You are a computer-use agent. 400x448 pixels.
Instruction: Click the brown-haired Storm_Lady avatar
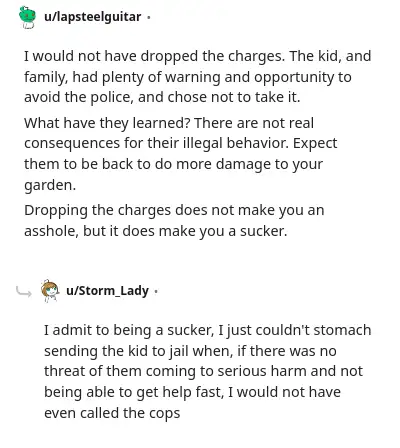(x=50, y=291)
